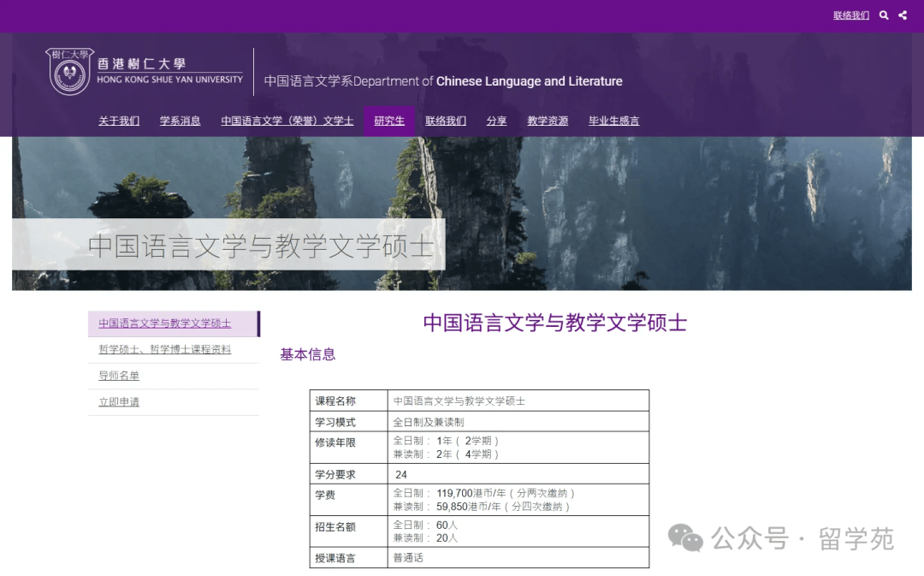Click the Hong Kong Shue Yan University wordmark
This screenshot has height=576, width=924.
coord(169,71)
